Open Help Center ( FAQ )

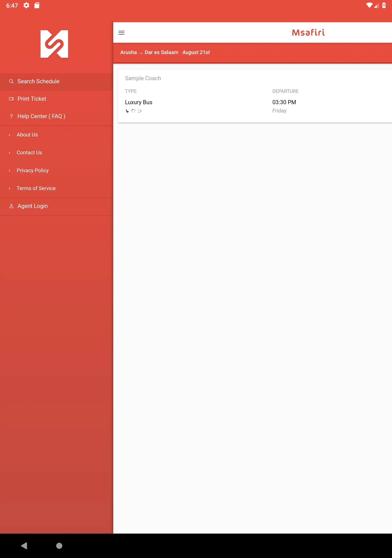pyautogui.click(x=56, y=116)
